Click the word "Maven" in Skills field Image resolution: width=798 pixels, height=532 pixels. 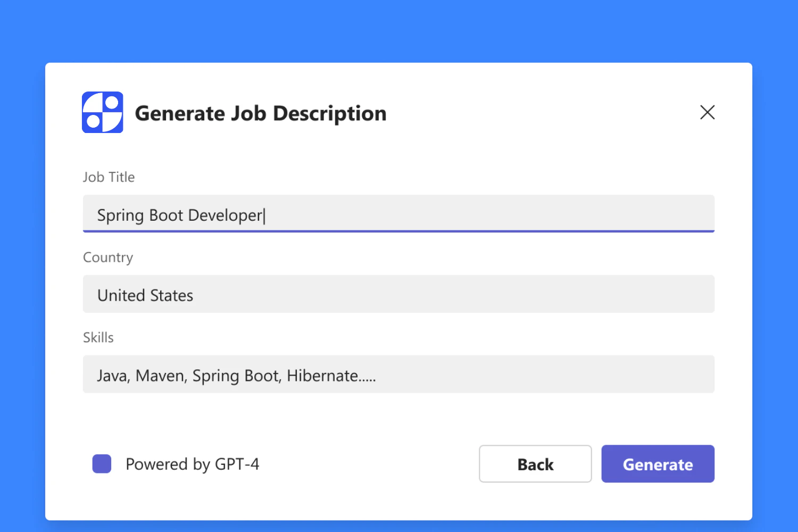[x=160, y=376]
